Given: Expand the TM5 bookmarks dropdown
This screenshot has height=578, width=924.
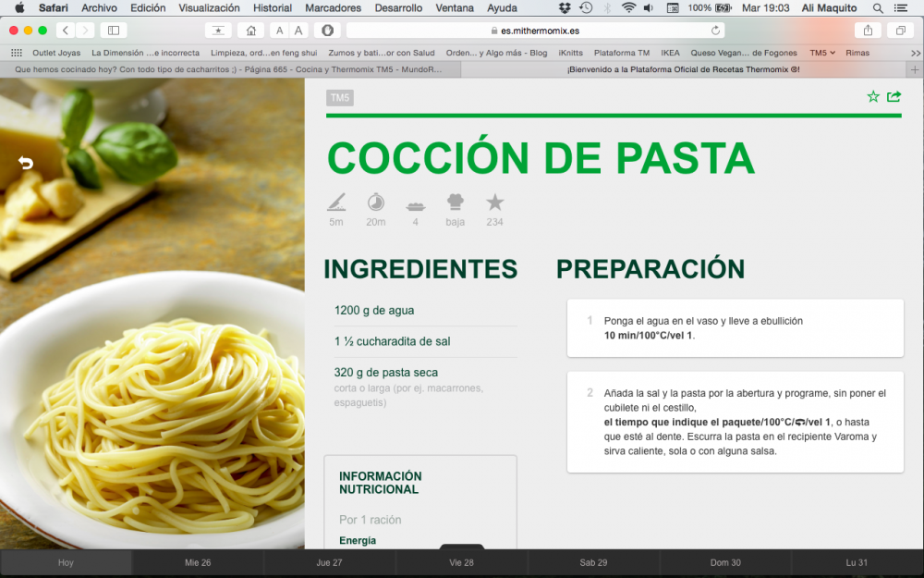Looking at the screenshot, I should [x=822, y=53].
